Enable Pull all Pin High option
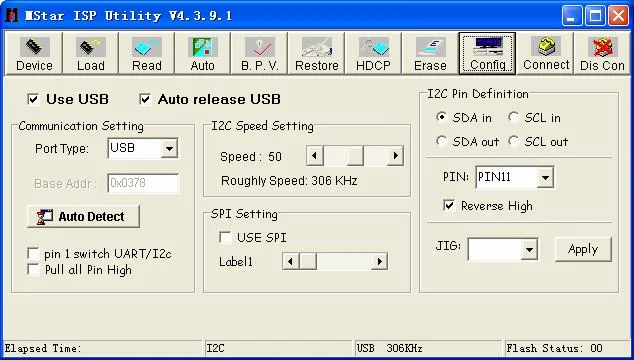634x360 pixels. pos(33,269)
